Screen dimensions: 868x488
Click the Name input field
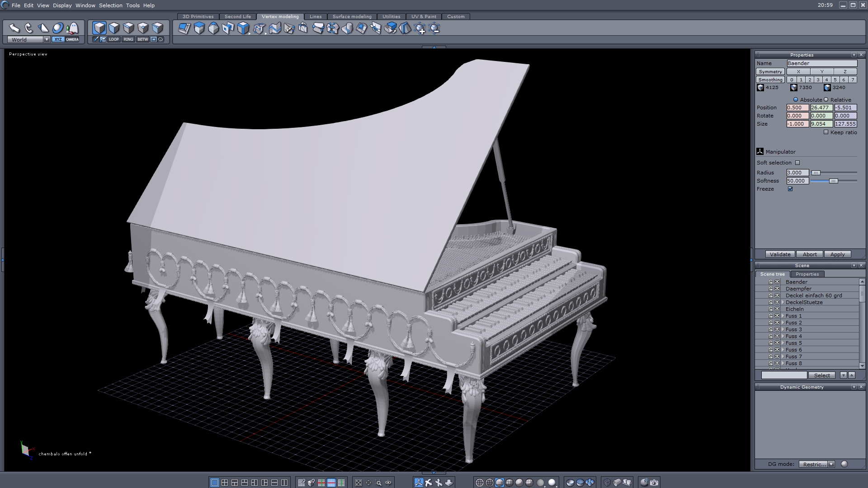pos(821,63)
